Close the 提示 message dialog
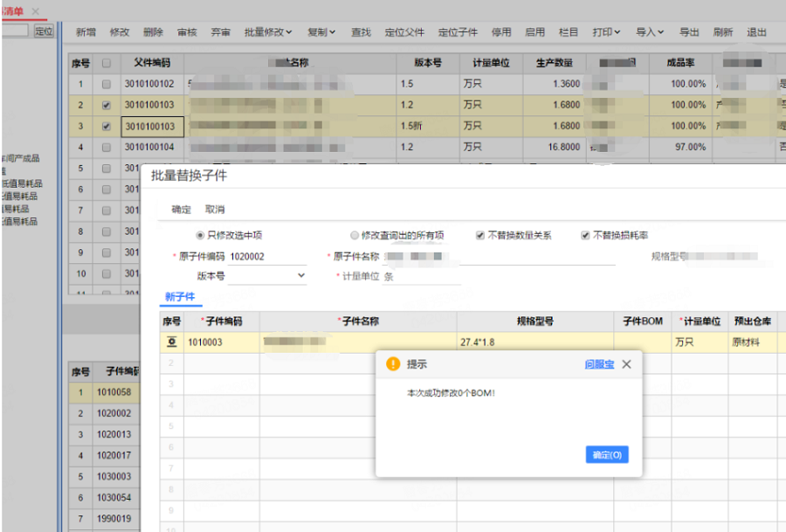 626,364
